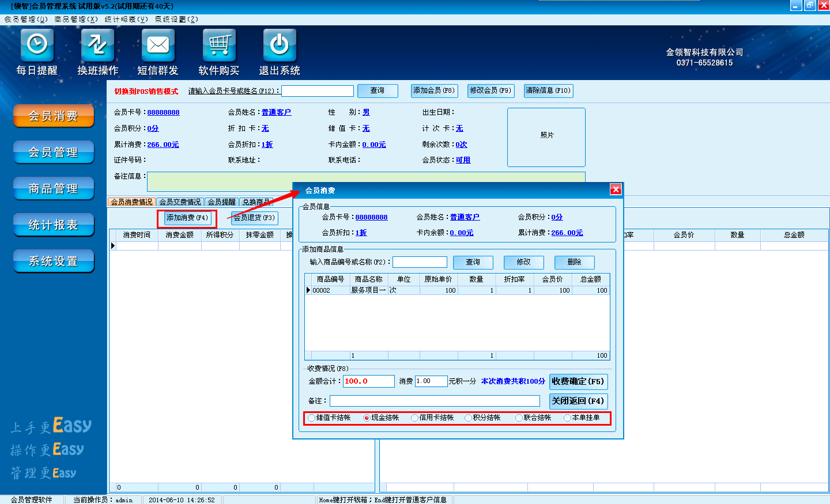Screen dimensions: 830x504
Task: Open the 会员管理(U) menu
Action: click(x=26, y=19)
